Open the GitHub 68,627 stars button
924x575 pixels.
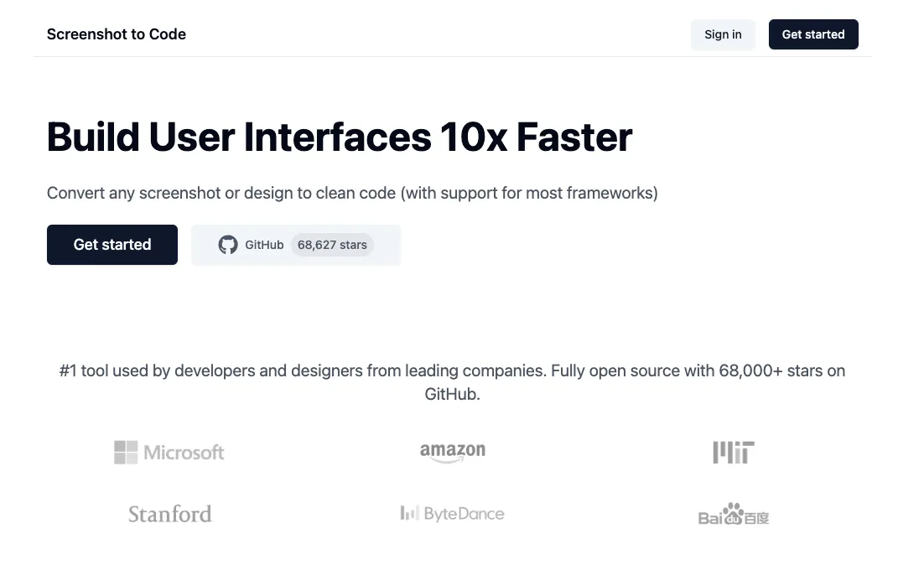pyautogui.click(x=296, y=245)
